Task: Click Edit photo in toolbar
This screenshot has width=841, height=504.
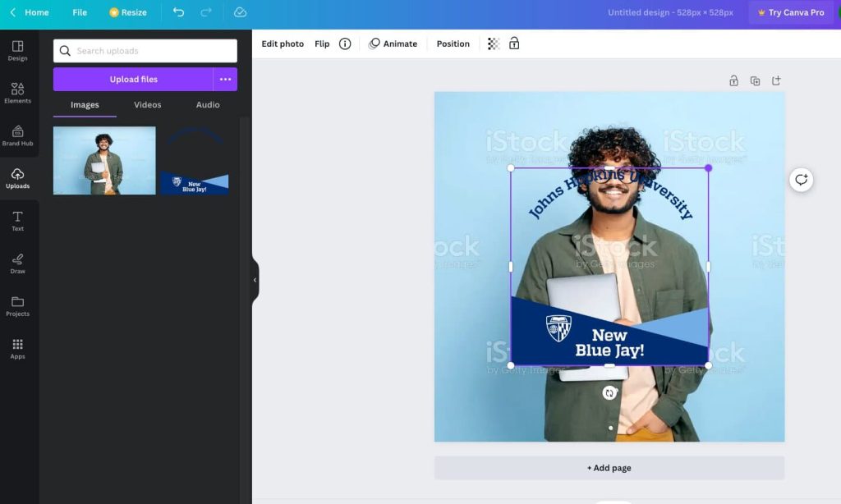Action: point(283,44)
